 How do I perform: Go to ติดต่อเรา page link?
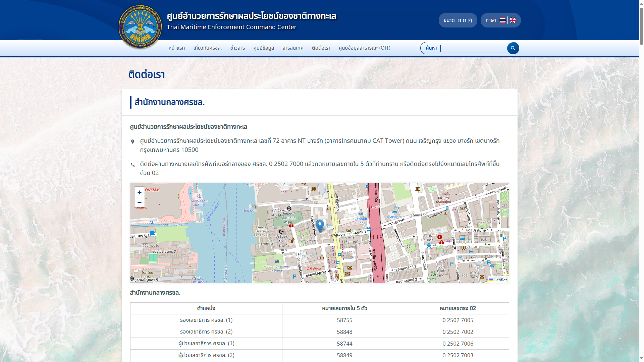tap(321, 48)
